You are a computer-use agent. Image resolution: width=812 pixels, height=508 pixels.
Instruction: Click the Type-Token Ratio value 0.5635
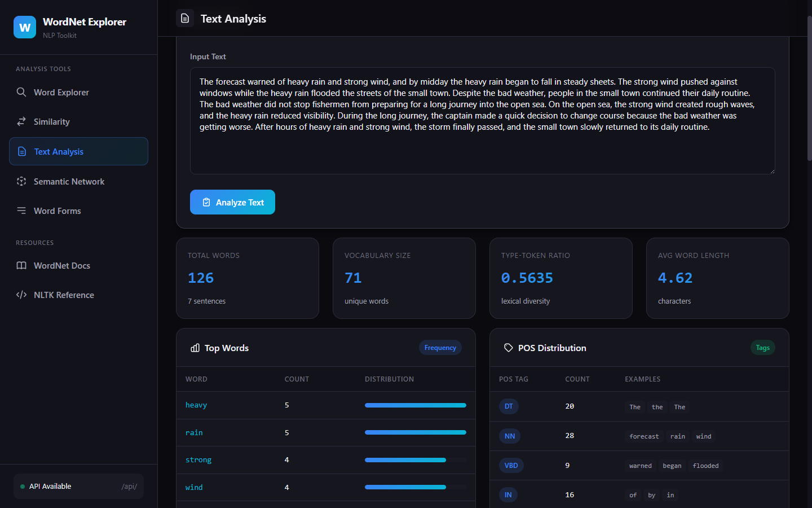(x=527, y=278)
